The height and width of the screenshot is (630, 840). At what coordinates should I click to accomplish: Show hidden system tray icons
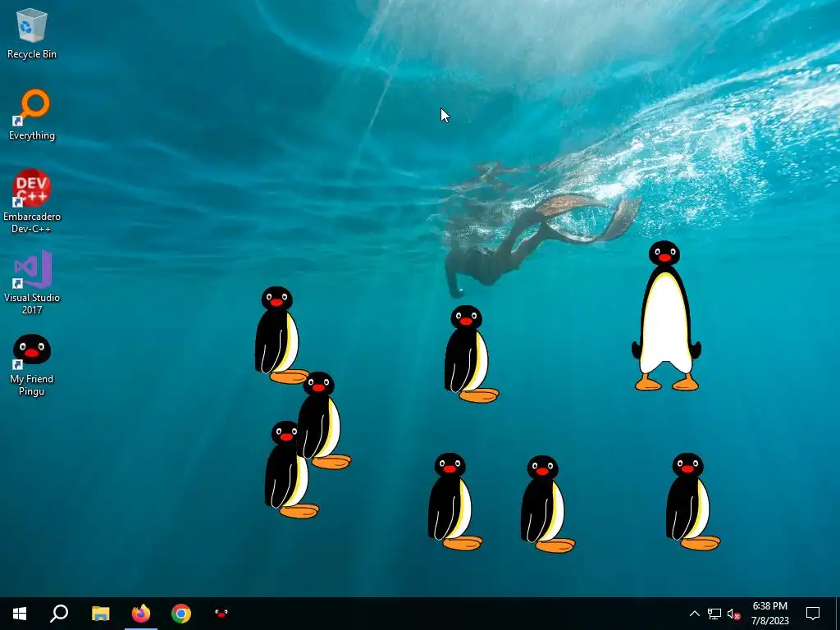694,614
